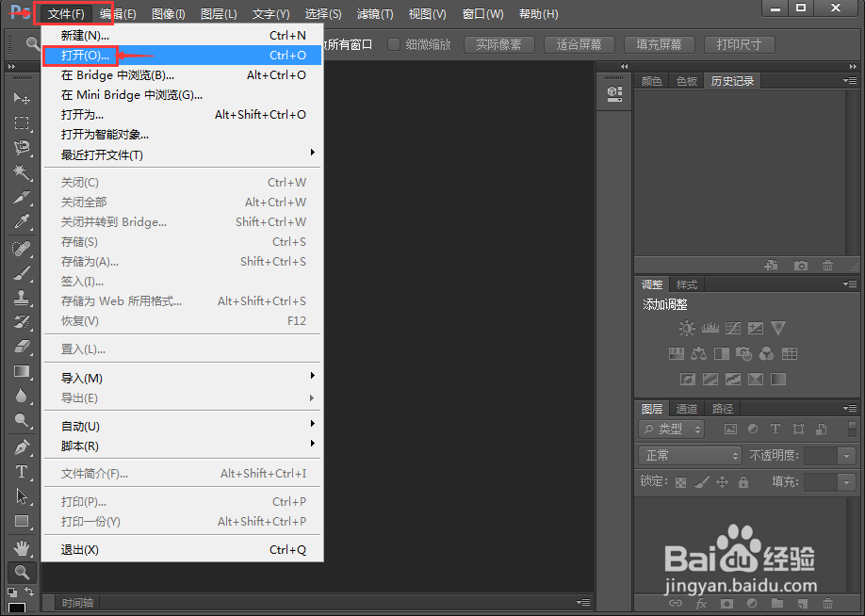Select the Crop tool
865x616 pixels.
[22, 197]
